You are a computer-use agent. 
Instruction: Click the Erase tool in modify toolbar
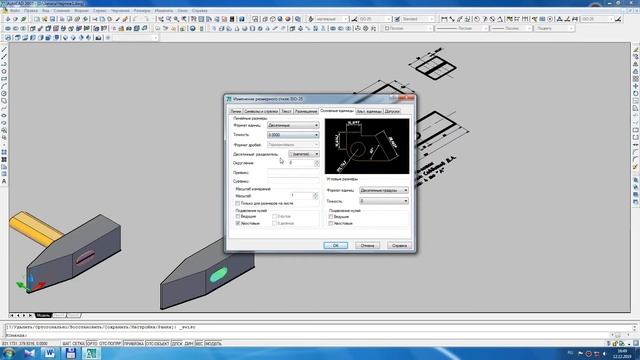coord(636,49)
